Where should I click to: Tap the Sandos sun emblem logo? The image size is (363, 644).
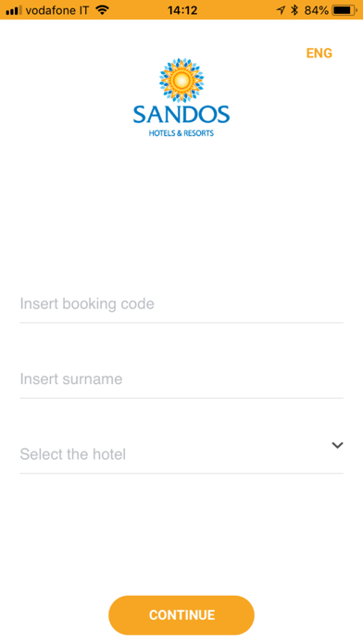tap(181, 80)
